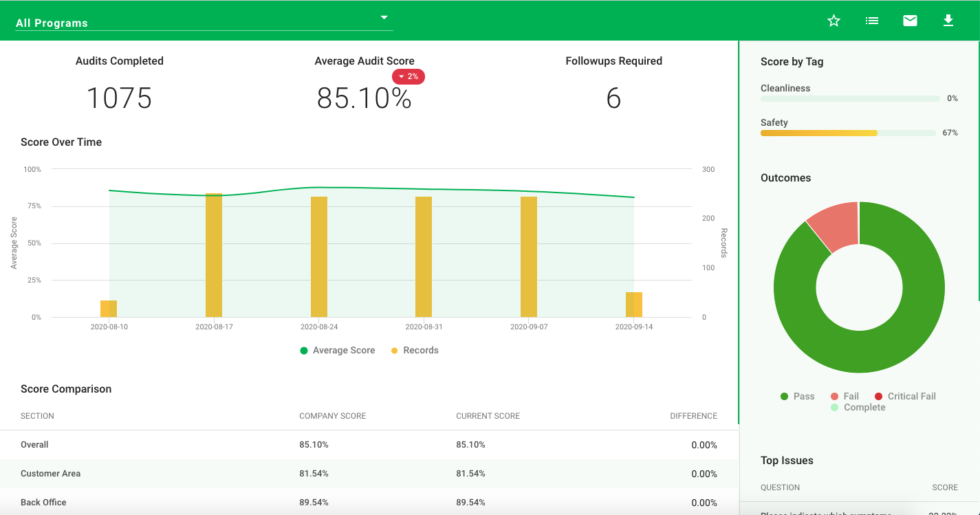Open the list view icon
This screenshot has height=515, width=980.
click(x=872, y=21)
